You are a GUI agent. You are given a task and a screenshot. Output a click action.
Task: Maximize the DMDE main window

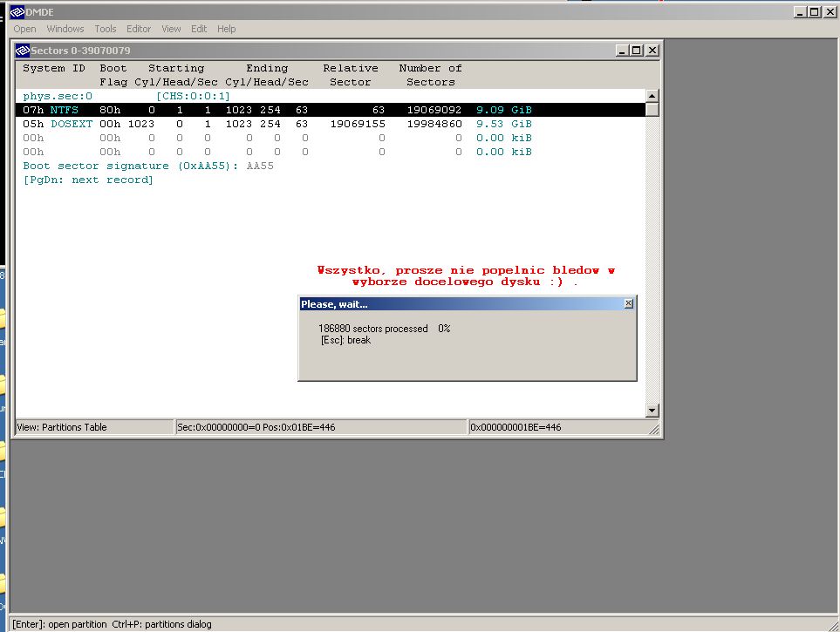pyautogui.click(x=815, y=12)
